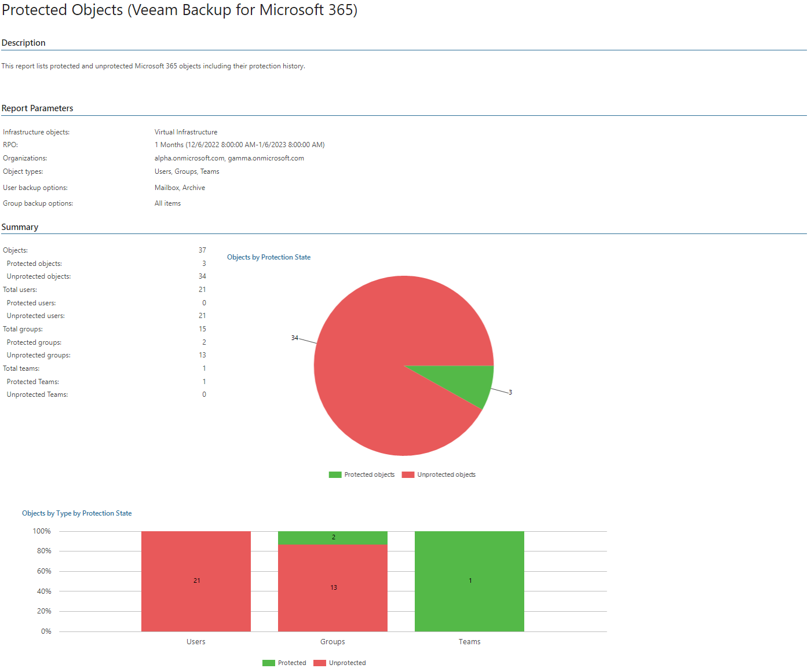Click the Protected users label
This screenshot has width=811, height=672.
tap(31, 303)
